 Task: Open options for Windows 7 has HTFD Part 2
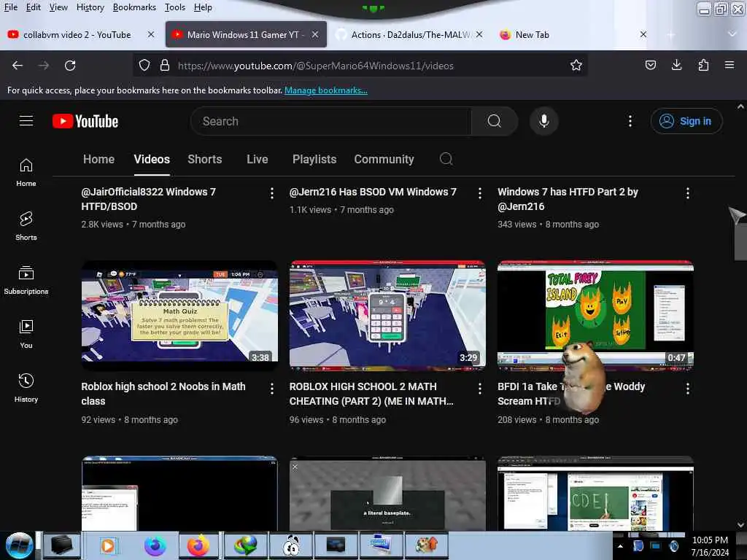coord(687,192)
